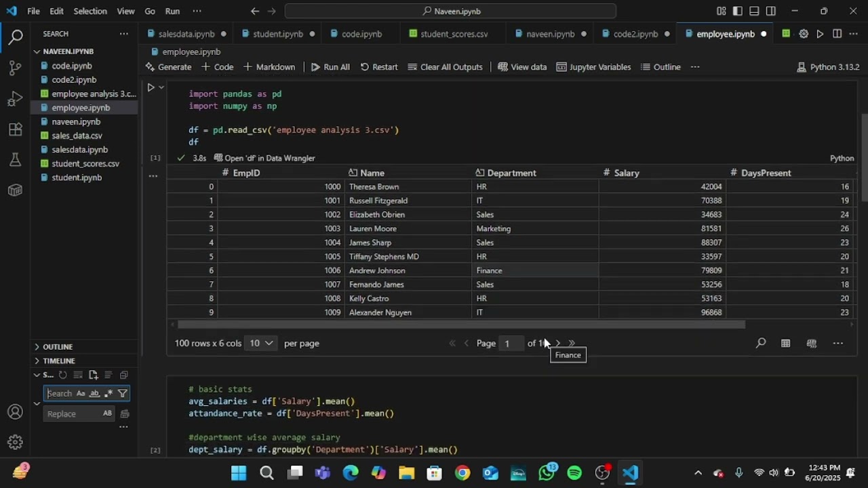Image resolution: width=868 pixels, height=488 pixels.
Task: Open rows per page dropdown
Action: point(261,344)
